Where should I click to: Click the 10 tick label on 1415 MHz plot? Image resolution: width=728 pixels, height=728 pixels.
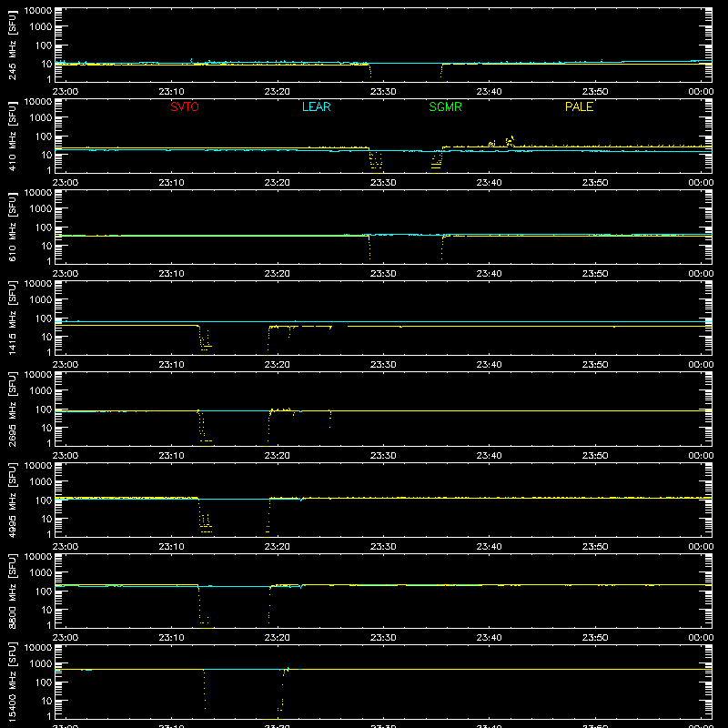(x=46, y=337)
